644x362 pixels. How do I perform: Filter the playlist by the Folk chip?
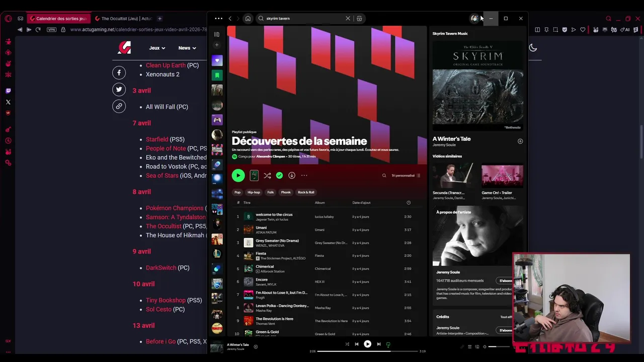coord(271,192)
